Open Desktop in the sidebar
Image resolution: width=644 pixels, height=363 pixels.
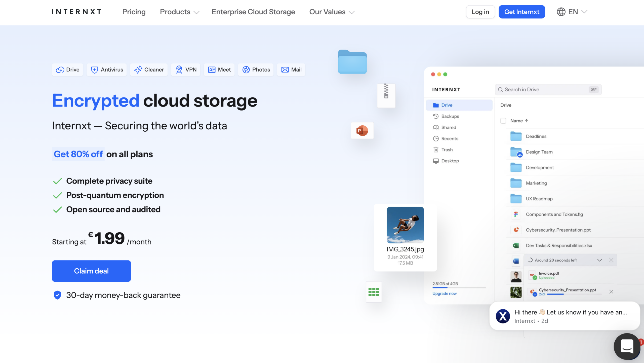[x=446, y=161]
